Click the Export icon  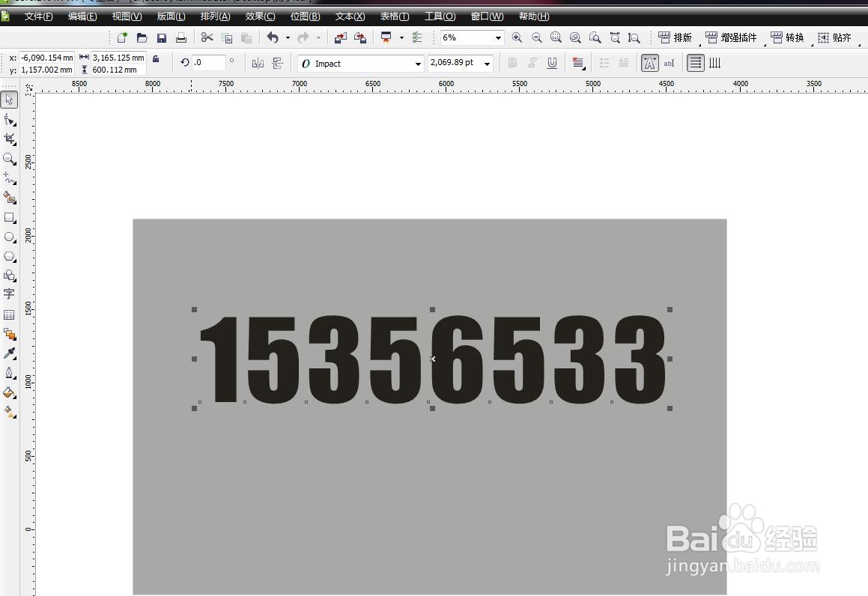(x=360, y=37)
